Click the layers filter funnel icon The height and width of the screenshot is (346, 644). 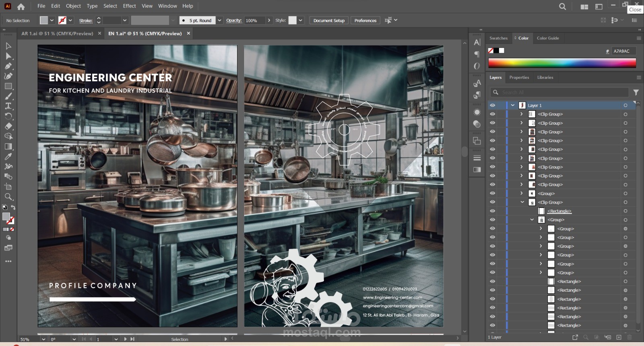636,93
